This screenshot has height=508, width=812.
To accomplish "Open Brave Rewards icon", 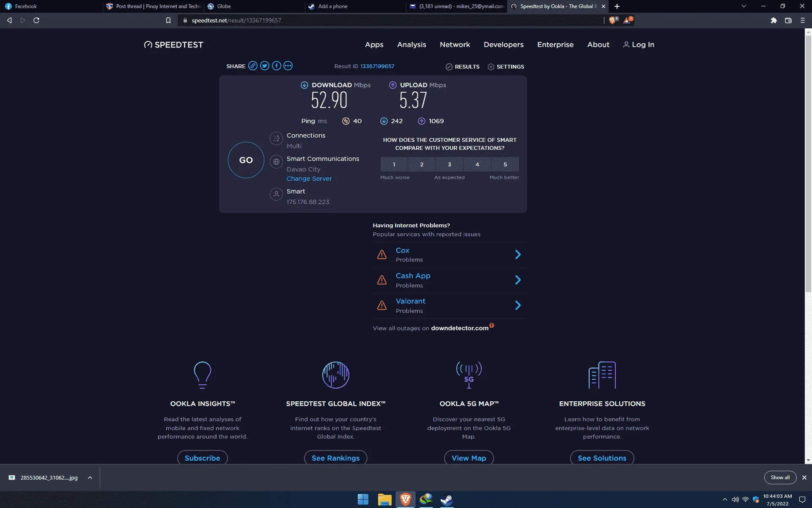I will pos(628,20).
